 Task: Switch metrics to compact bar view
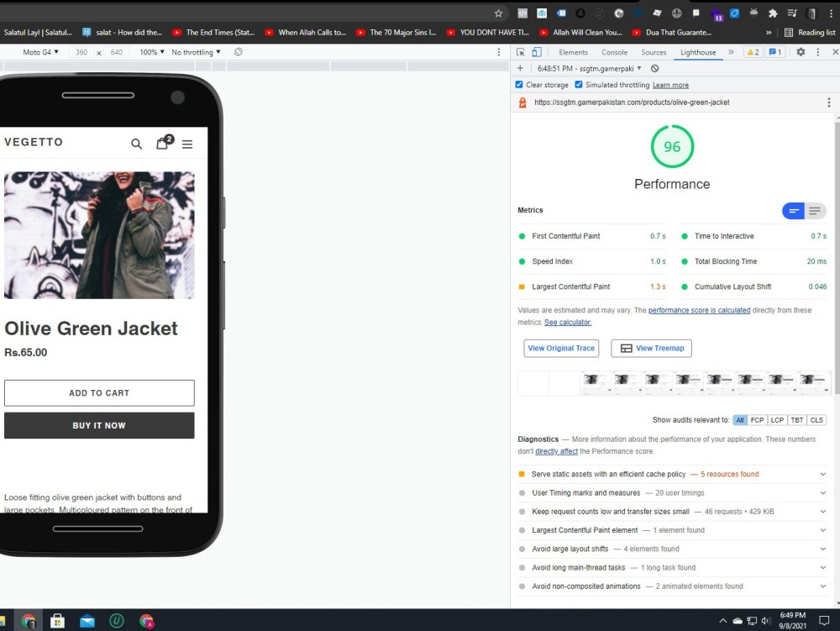click(794, 211)
